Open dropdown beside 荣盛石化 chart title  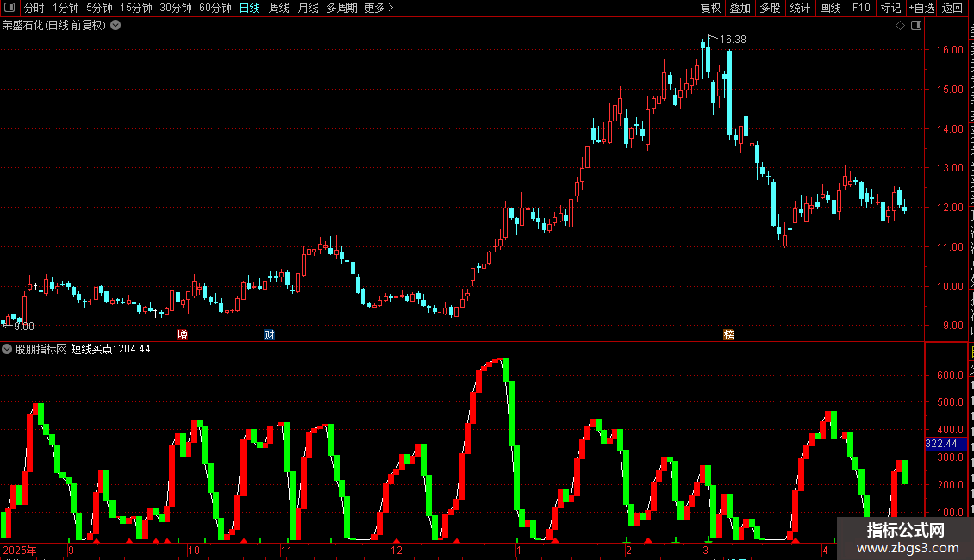pyautogui.click(x=116, y=26)
